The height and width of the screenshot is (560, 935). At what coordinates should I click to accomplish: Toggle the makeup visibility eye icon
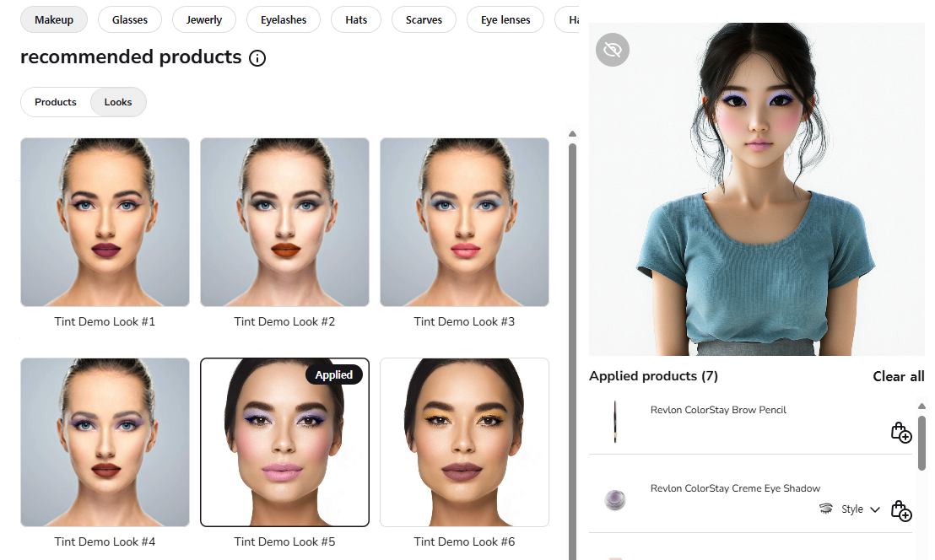[613, 50]
